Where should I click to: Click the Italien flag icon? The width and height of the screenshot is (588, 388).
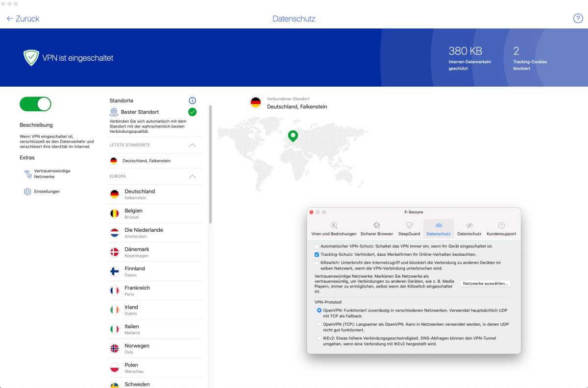click(115, 329)
